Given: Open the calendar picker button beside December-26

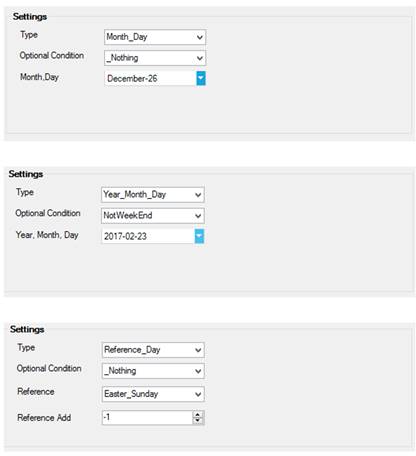Looking at the screenshot, I should point(201,78).
